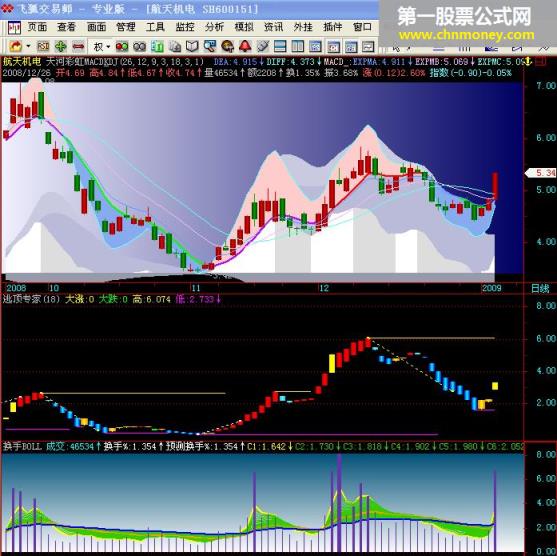Click the green plus zoom-in icon
This screenshot has height=556, width=557.
[61, 46]
